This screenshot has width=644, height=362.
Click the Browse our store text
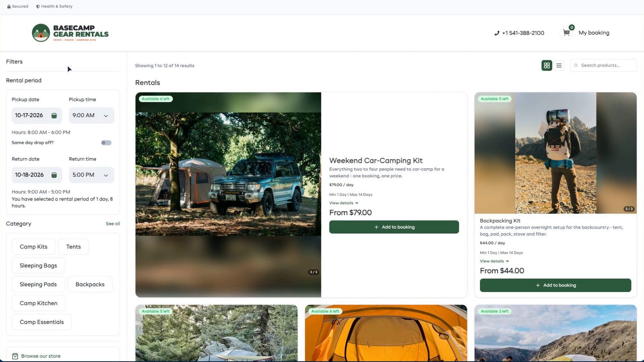[x=41, y=356]
